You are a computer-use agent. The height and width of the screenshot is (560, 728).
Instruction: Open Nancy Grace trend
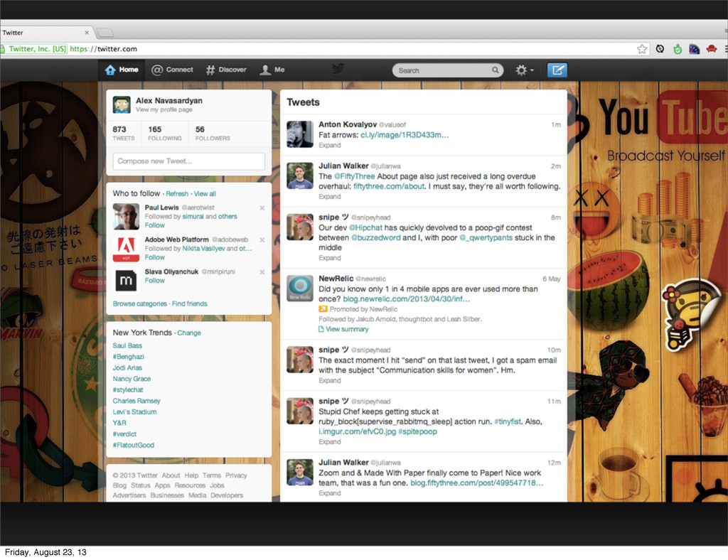[x=132, y=379]
